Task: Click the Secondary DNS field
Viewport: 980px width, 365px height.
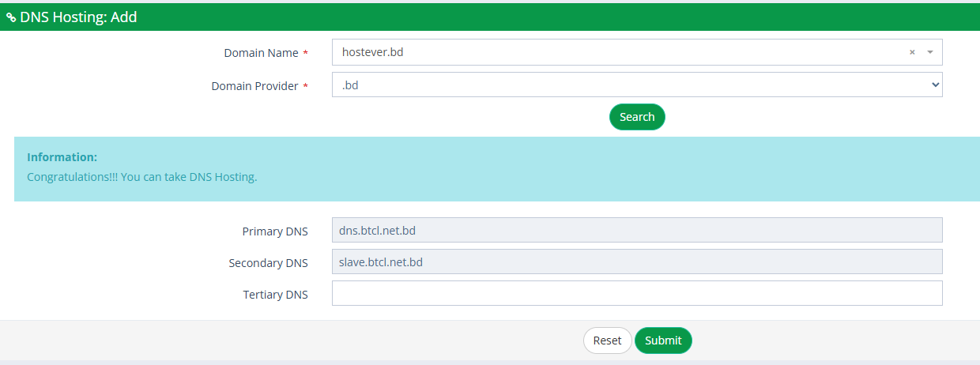Action: click(636, 262)
